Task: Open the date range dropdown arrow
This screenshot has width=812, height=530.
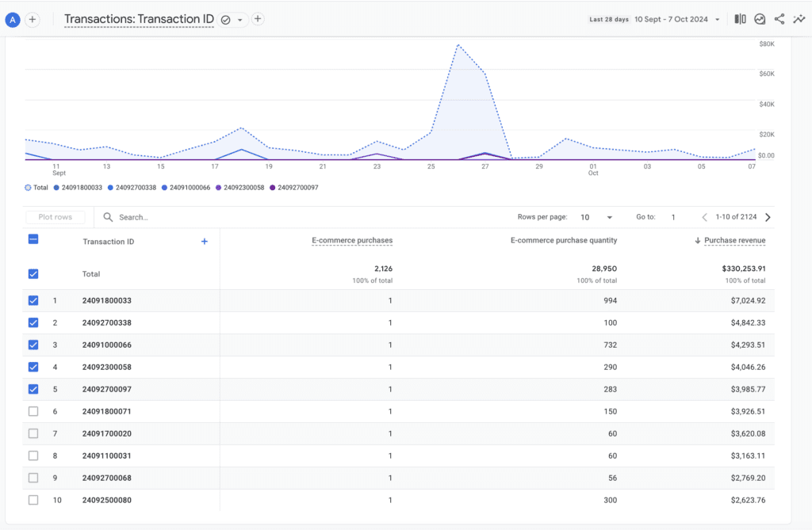Action: click(717, 20)
